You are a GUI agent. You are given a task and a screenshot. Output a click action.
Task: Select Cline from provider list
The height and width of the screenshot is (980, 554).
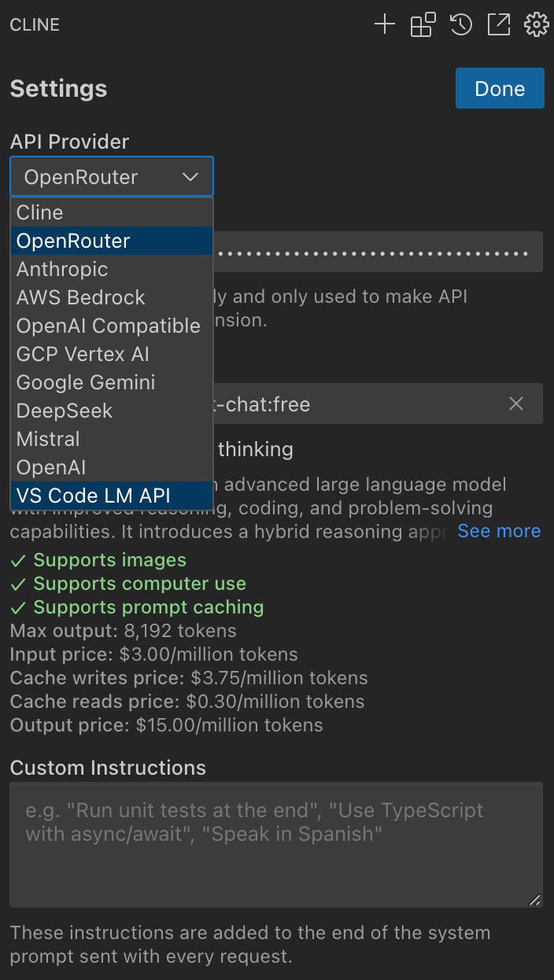pos(39,212)
